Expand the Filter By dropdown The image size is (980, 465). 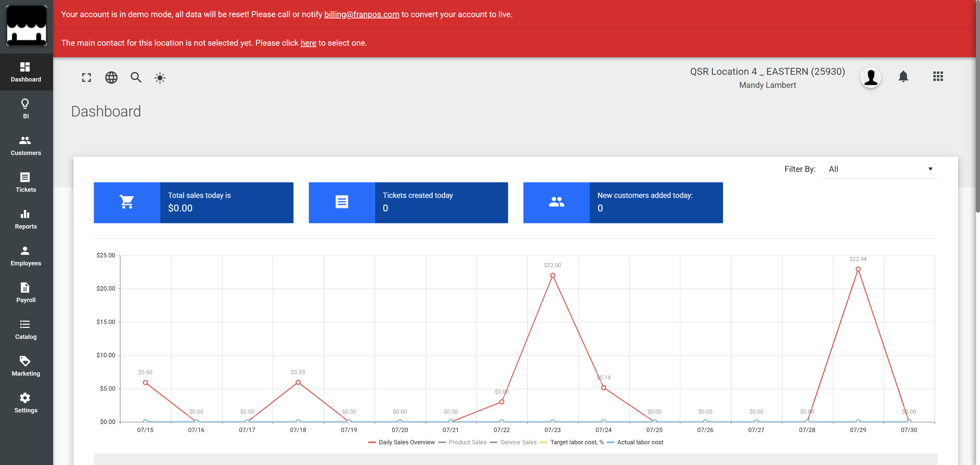tap(880, 169)
